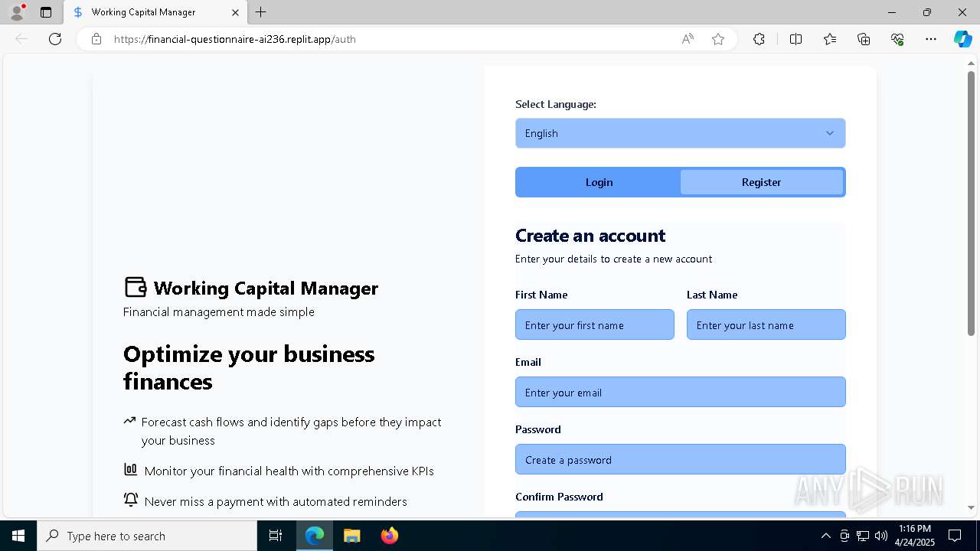Focus the First Name field

594,324
